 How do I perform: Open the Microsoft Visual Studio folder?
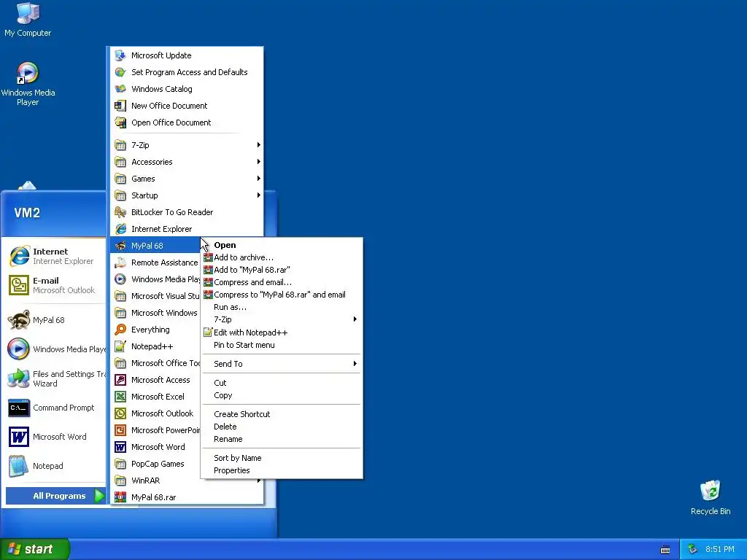coord(155,296)
